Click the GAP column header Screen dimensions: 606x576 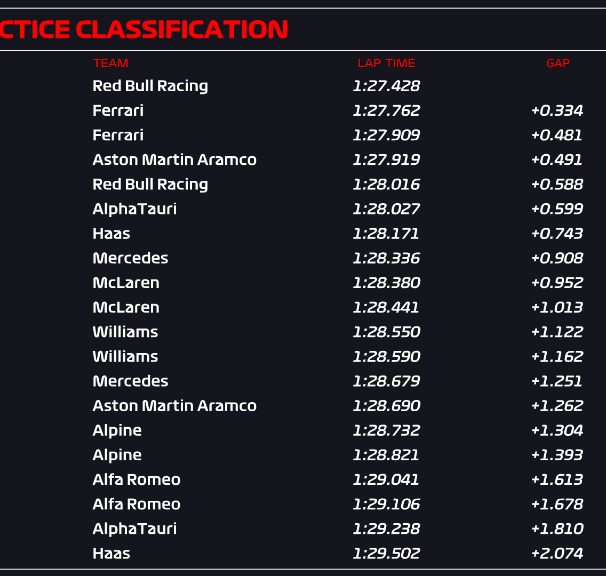(x=557, y=63)
